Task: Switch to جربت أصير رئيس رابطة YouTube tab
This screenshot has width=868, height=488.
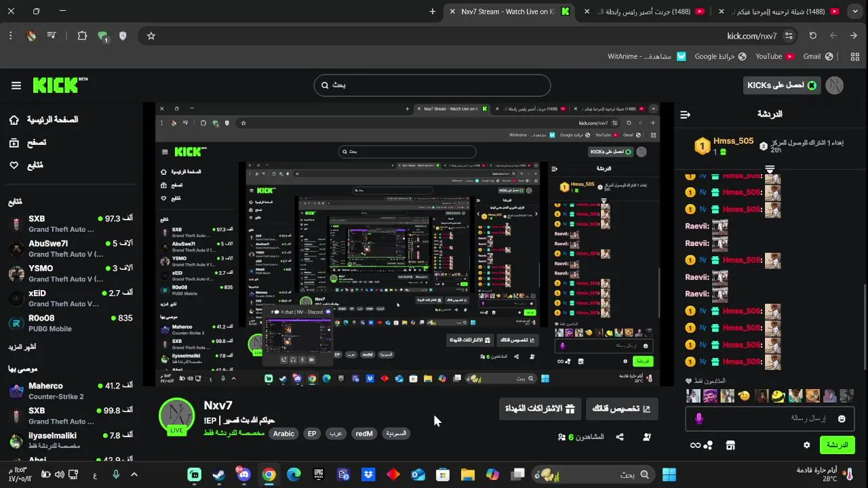Action: (644, 12)
